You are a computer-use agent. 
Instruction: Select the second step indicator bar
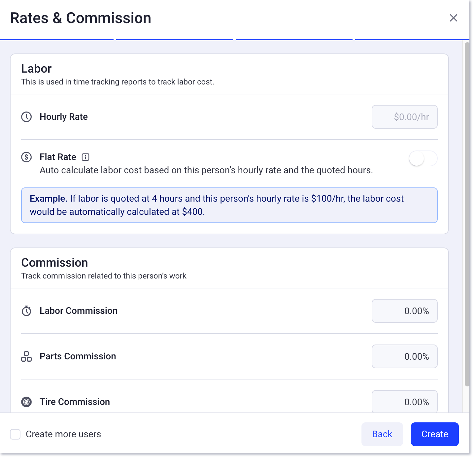tap(174, 39)
